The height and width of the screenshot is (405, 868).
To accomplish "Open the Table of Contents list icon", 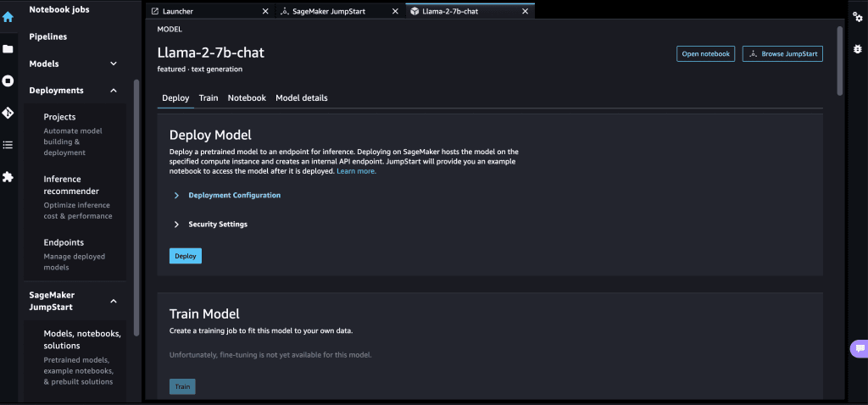I will pyautogui.click(x=8, y=145).
